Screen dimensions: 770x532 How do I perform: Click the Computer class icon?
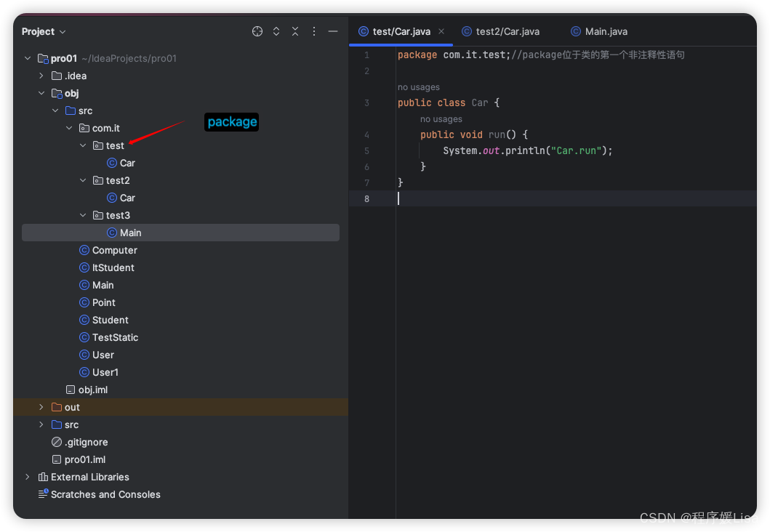pyautogui.click(x=84, y=250)
